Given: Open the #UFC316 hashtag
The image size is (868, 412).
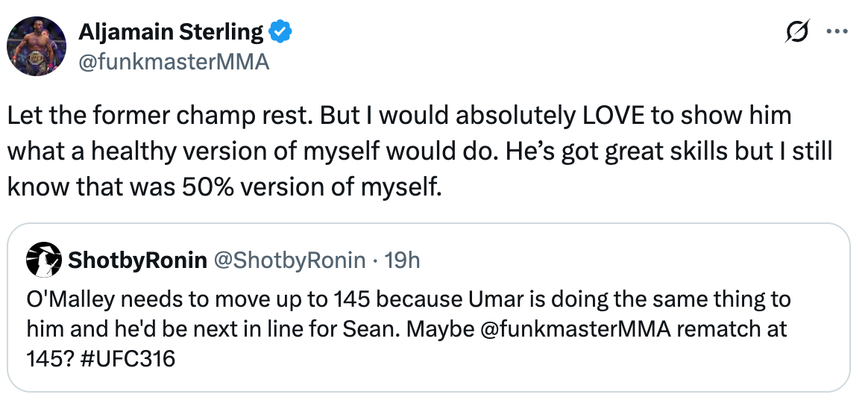Looking at the screenshot, I should point(131,359).
